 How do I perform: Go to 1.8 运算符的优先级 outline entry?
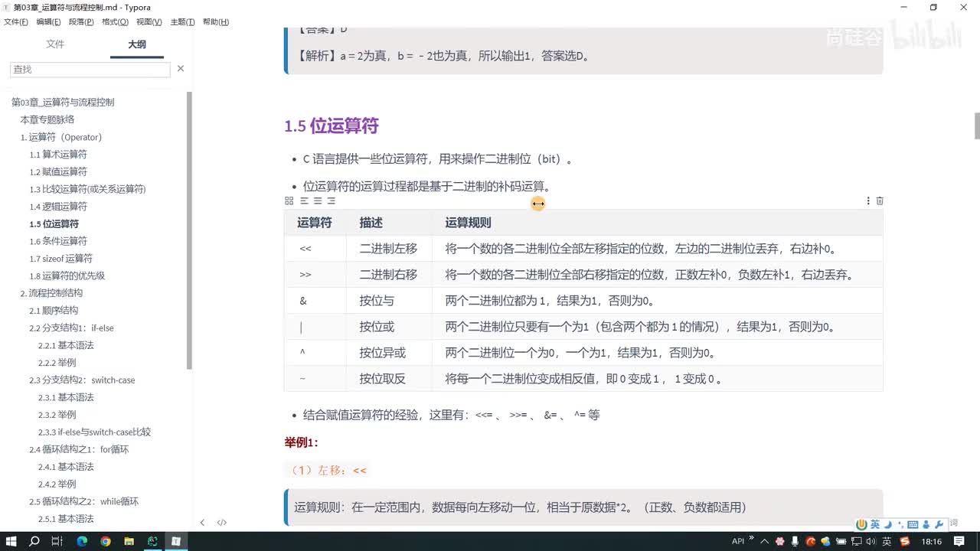(x=67, y=276)
